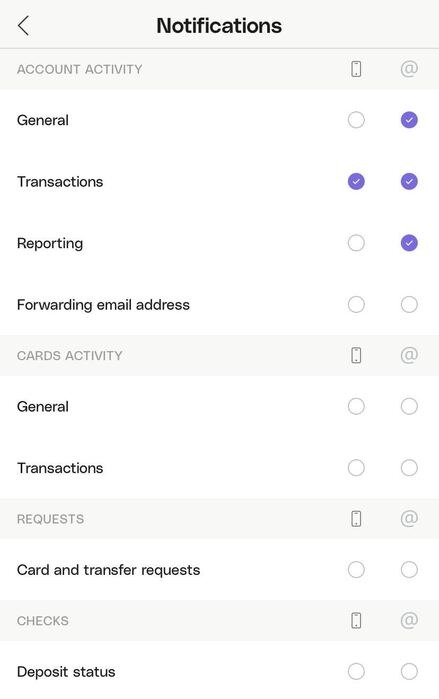
Task: Tap the @ icon in Cards Activity header
Action: (409, 355)
